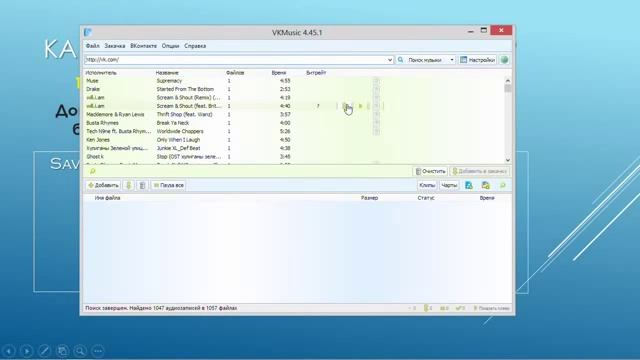This screenshot has width=640, height=360.
Task: Click the completed checkmark counter in status bar
Action: point(460,308)
